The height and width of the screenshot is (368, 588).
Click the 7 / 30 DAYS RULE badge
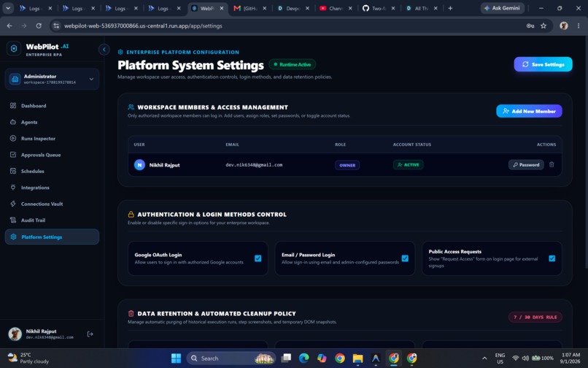[x=535, y=318]
